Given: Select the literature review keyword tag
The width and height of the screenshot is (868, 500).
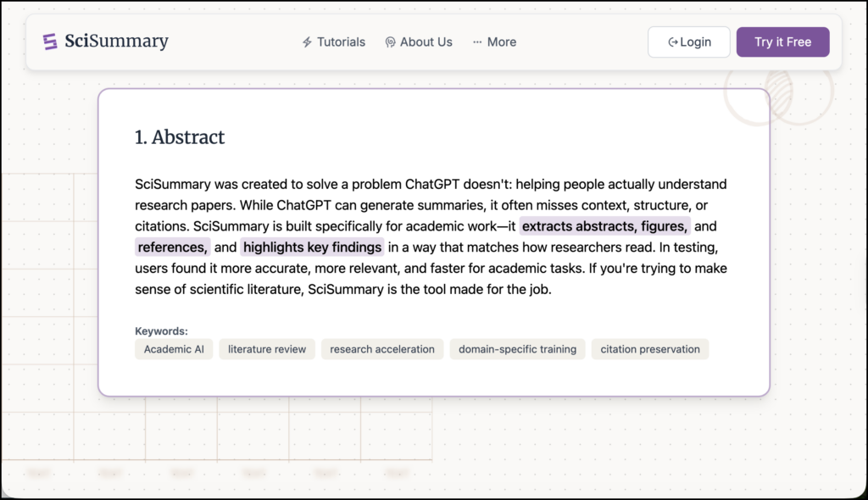Looking at the screenshot, I should click(267, 349).
